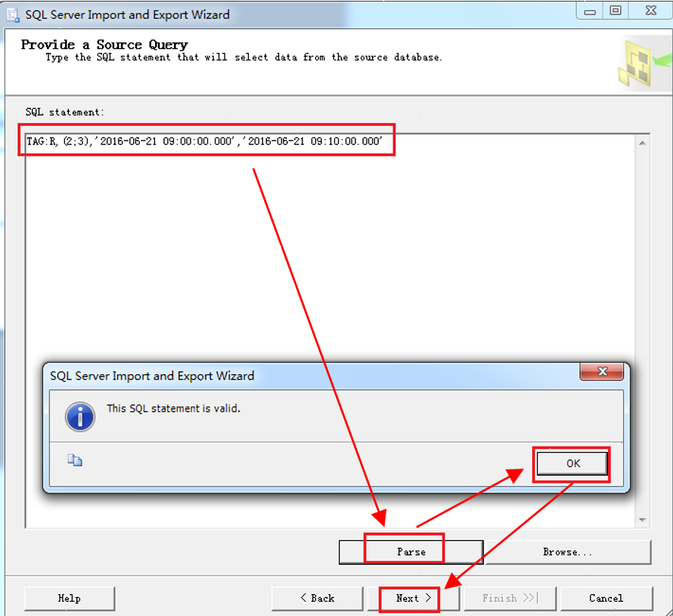Click the blue information icon
This screenshot has height=616, width=673.
coord(80,416)
